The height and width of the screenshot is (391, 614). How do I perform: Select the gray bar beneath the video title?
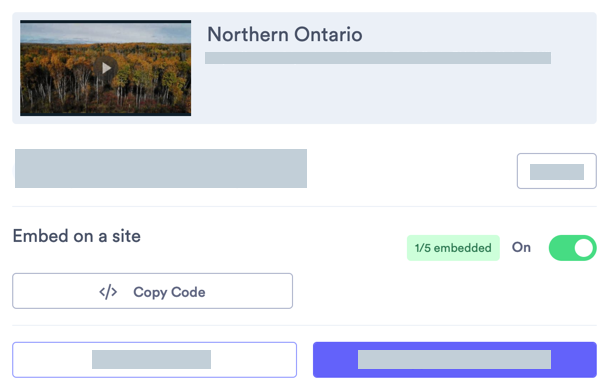point(378,58)
